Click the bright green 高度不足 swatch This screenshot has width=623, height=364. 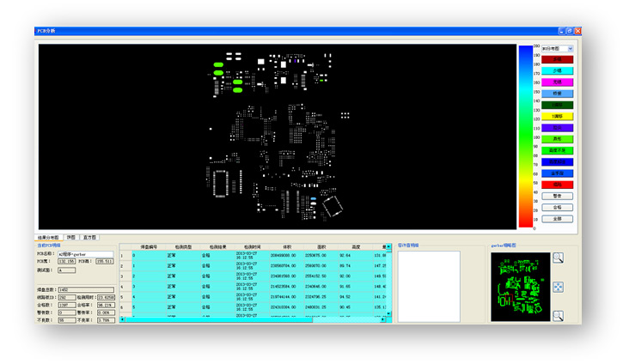[x=557, y=150]
